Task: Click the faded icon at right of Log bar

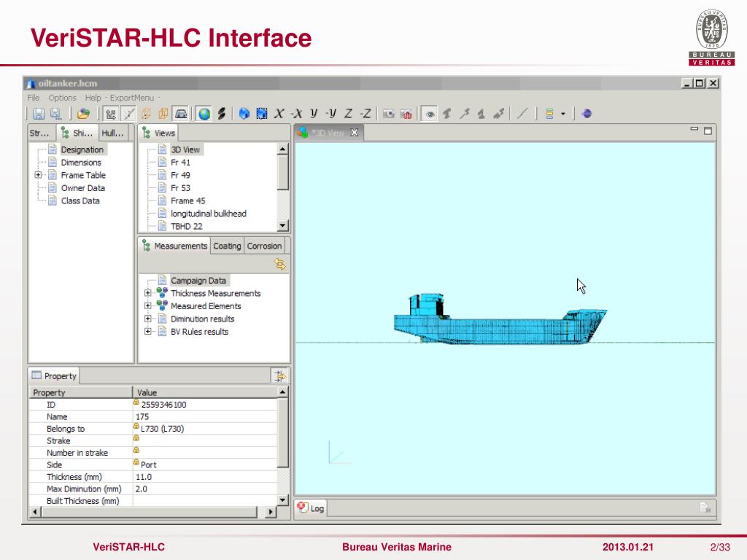Action: click(705, 508)
